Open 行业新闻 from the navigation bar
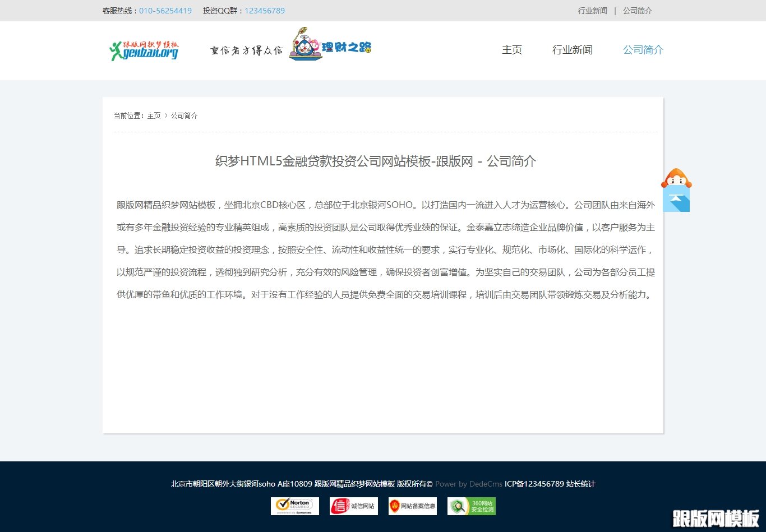 click(x=573, y=50)
